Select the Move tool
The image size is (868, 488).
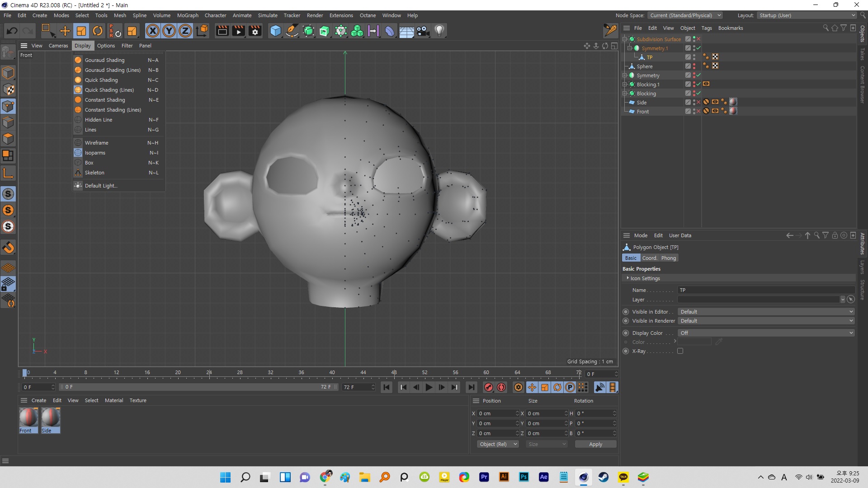point(65,31)
